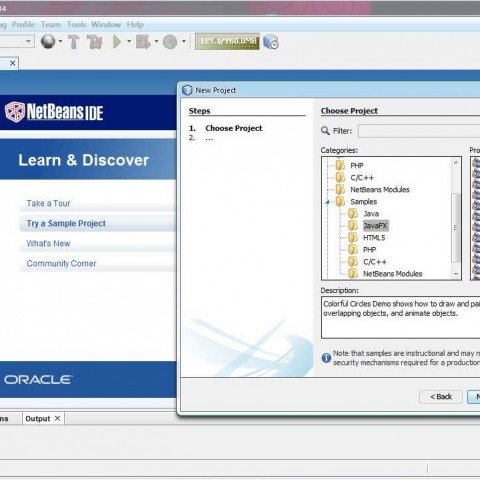Screen dimensions: 480x480
Task: Open the Team menu
Action: pyautogui.click(x=51, y=25)
